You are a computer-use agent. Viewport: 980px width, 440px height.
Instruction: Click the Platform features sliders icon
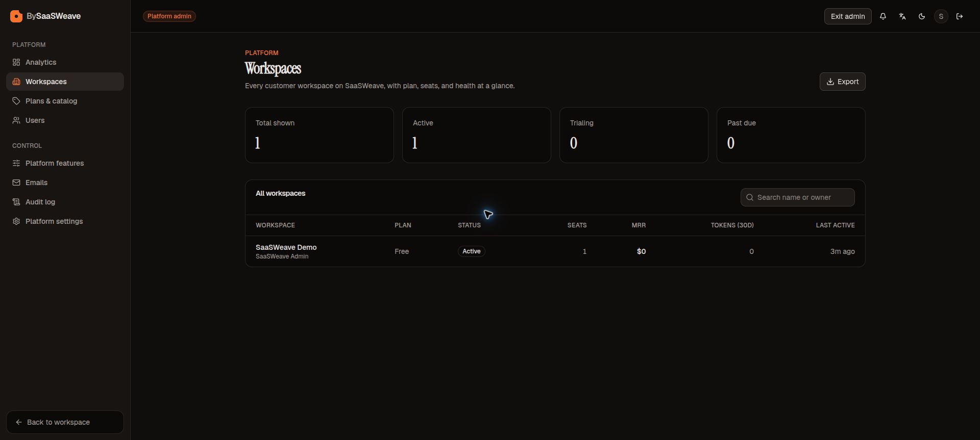(x=16, y=163)
